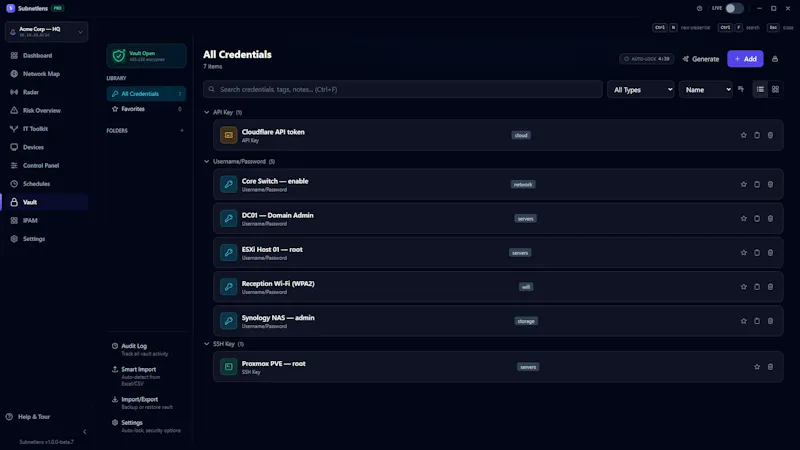
Task: Open DC01 — Domain Admin credential
Action: (x=498, y=218)
